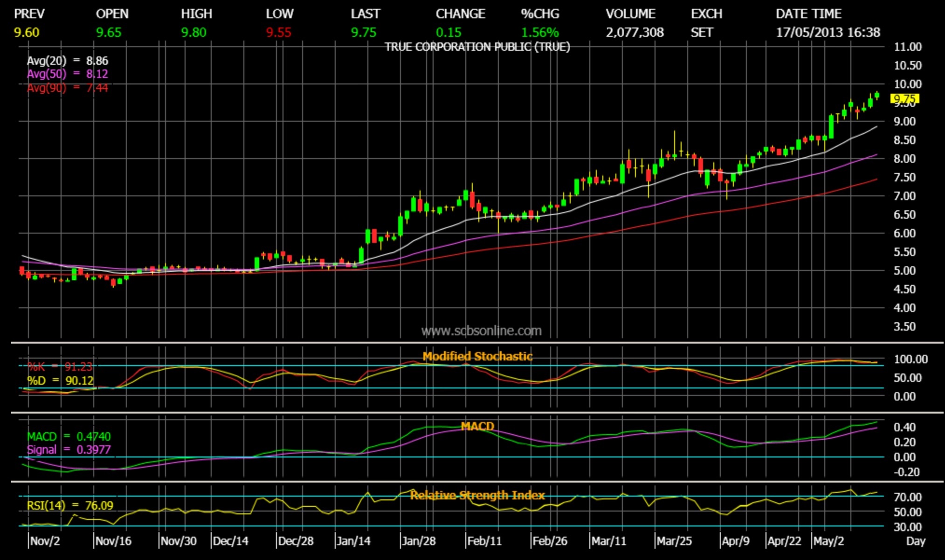Click the Signal = 0.3977 reading
This screenshot has height=560, width=945.
[x=69, y=449]
